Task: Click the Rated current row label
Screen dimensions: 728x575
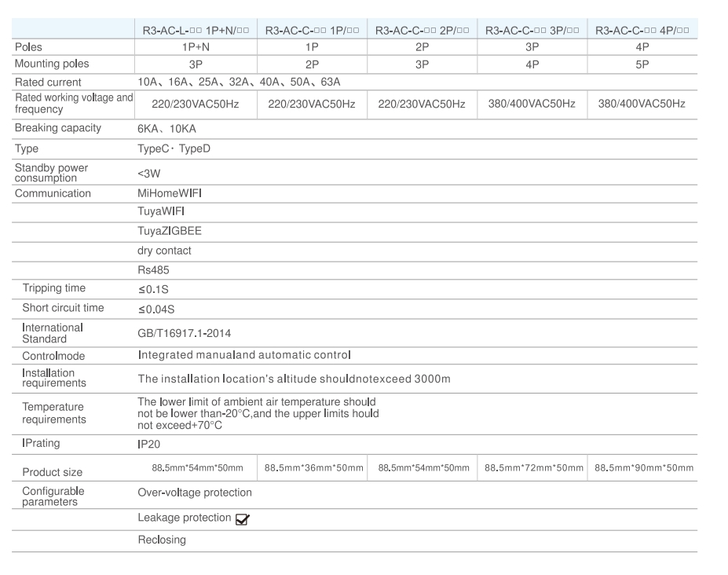Action: 48,82
